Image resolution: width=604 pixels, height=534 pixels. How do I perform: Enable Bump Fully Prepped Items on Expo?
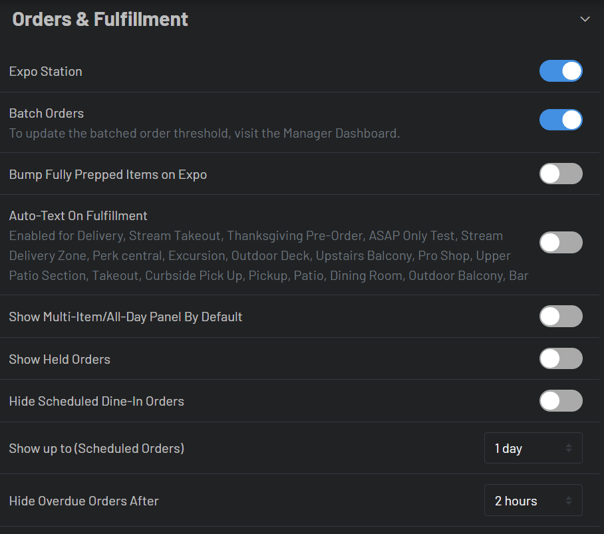pos(561,174)
